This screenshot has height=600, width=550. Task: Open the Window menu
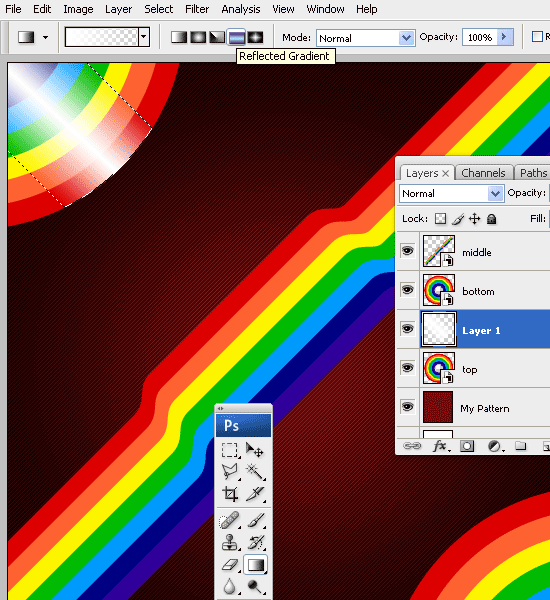pos(325,9)
